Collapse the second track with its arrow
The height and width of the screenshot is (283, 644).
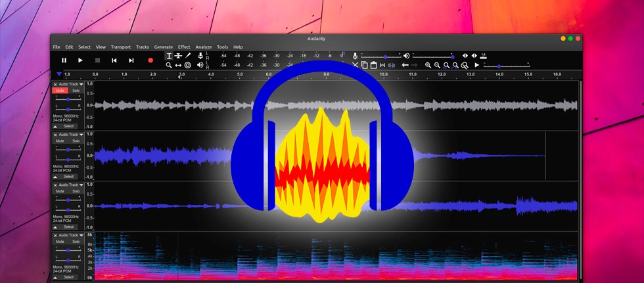(x=55, y=177)
